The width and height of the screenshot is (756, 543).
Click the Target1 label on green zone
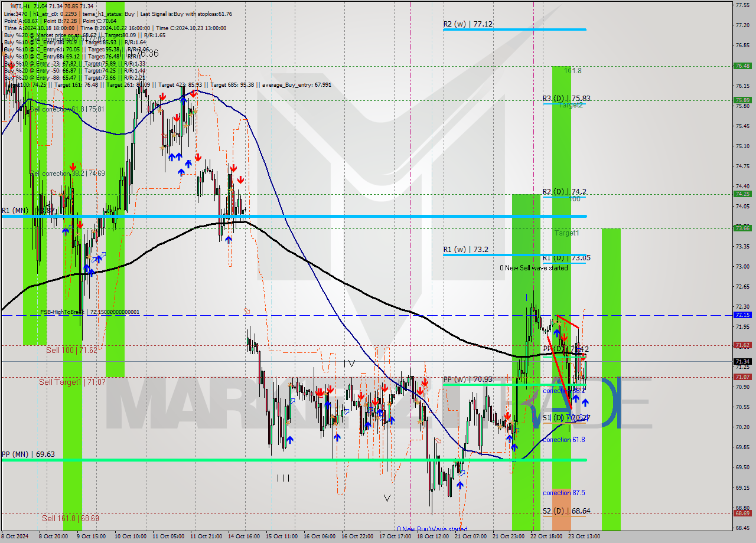click(566, 233)
